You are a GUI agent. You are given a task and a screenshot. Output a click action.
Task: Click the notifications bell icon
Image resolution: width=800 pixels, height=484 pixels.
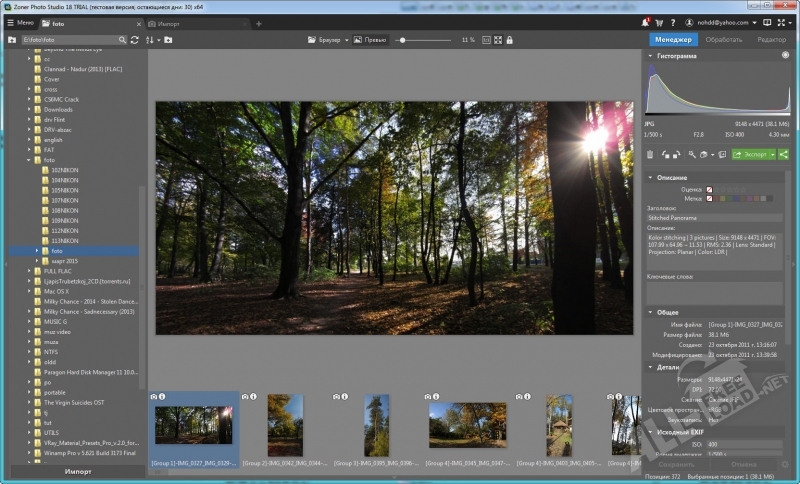pyautogui.click(x=644, y=22)
